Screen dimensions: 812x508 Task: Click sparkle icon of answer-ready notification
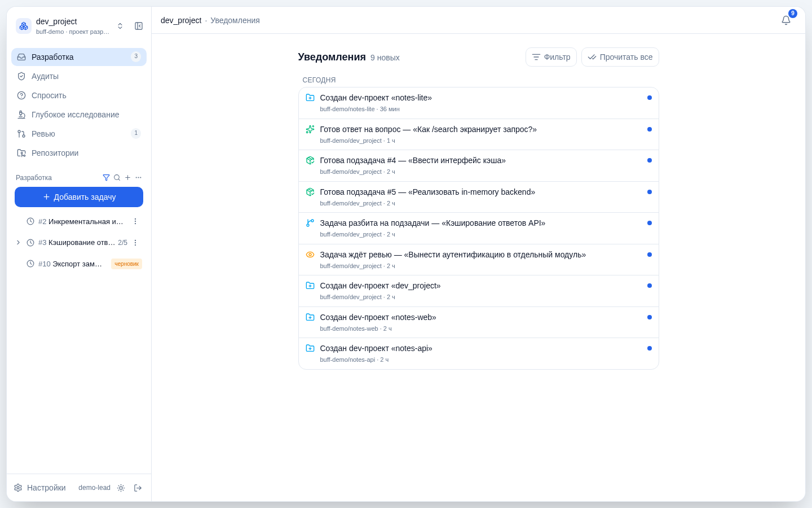pyautogui.click(x=310, y=129)
